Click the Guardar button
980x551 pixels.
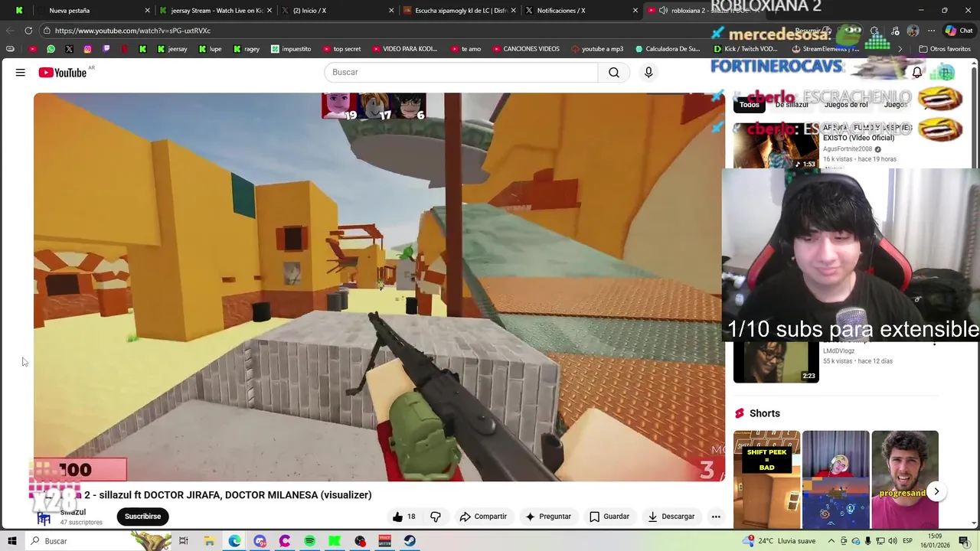[x=609, y=517]
